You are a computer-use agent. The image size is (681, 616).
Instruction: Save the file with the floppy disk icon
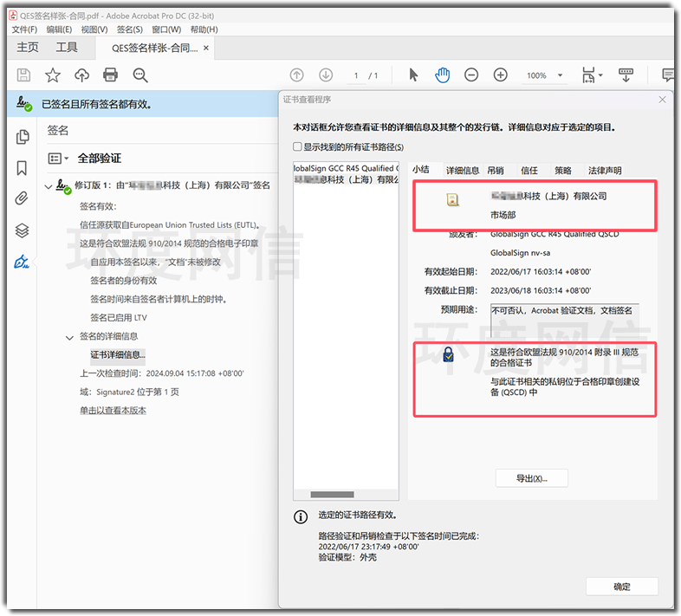pos(23,75)
